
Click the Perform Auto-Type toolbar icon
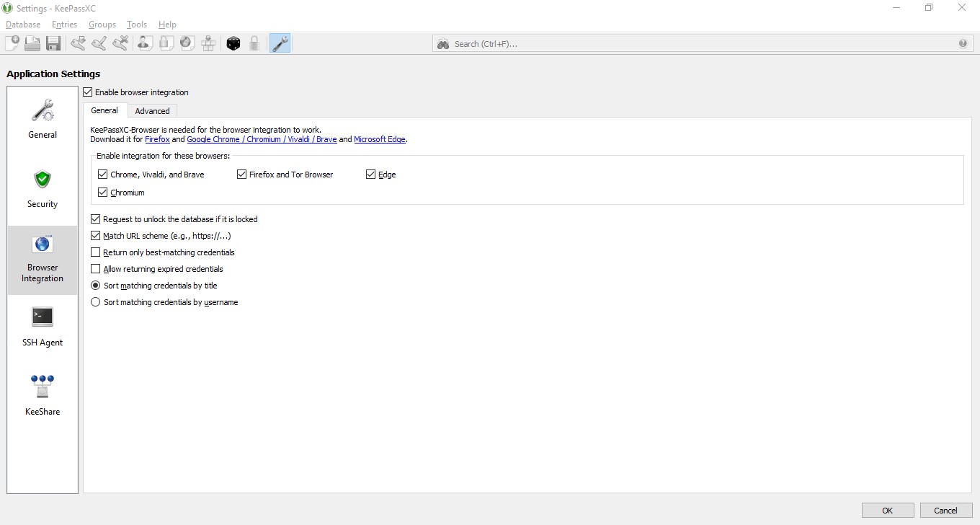[208, 43]
